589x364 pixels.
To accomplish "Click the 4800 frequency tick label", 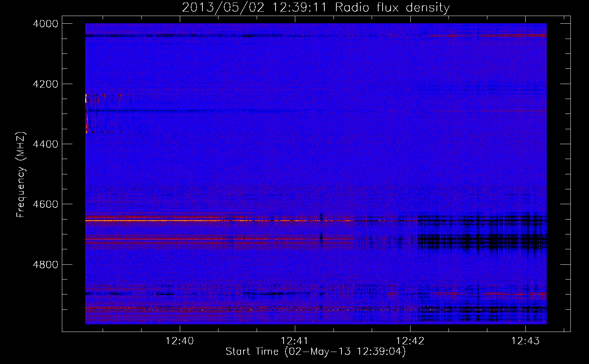I will point(46,265).
